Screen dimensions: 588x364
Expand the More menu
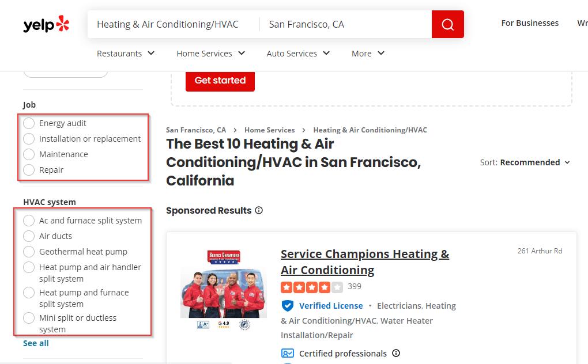(368, 54)
